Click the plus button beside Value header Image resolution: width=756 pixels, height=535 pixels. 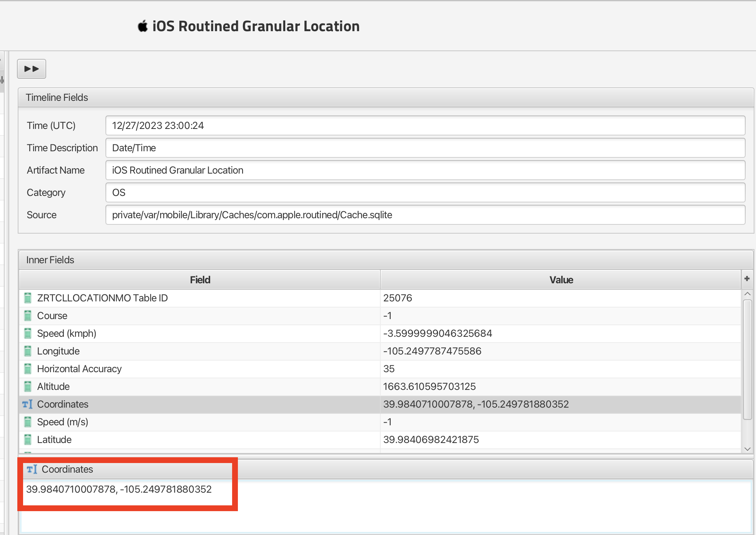[x=747, y=279]
